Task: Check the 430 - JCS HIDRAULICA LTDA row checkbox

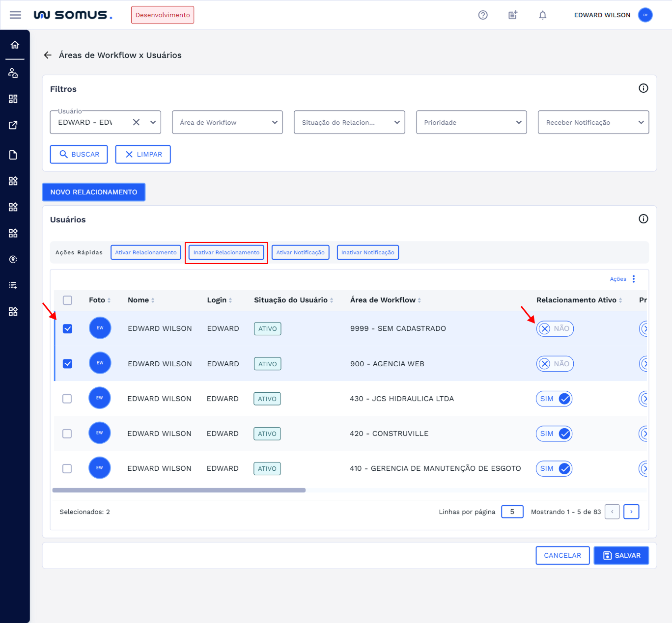Action: tap(67, 399)
